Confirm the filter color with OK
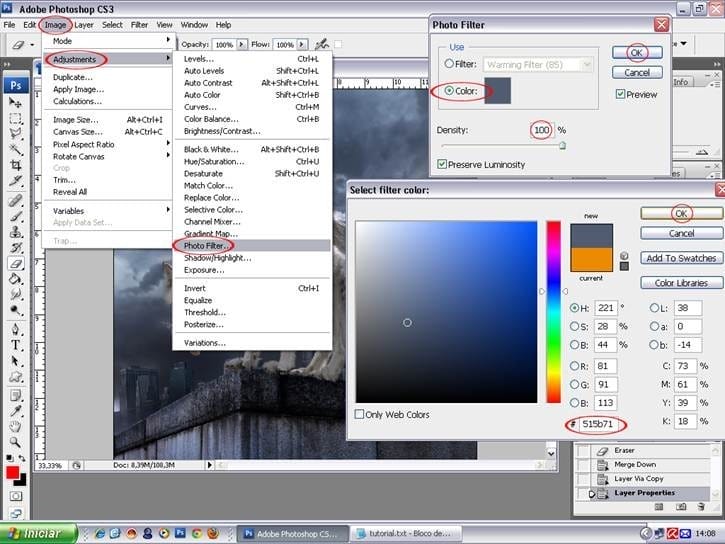 [681, 214]
